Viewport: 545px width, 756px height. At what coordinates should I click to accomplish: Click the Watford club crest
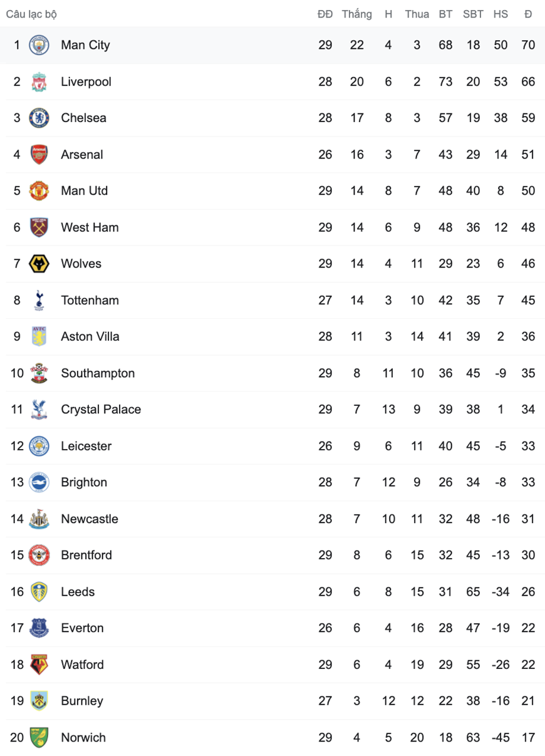tap(39, 665)
